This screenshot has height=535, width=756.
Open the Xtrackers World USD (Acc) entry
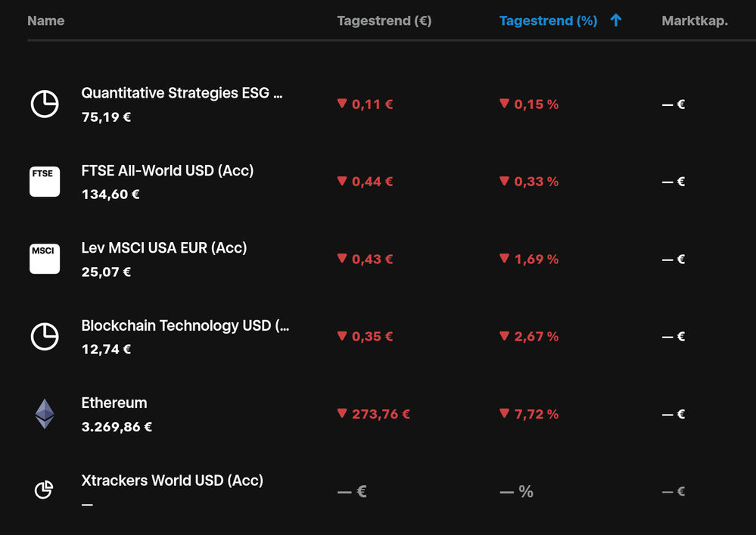coord(172,480)
